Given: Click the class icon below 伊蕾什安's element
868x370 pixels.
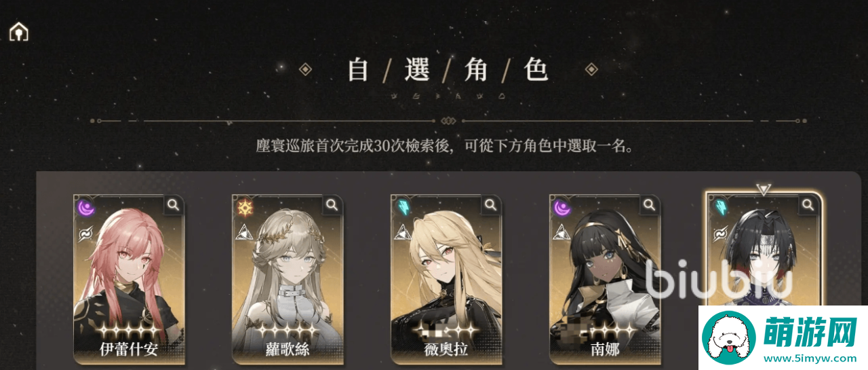Looking at the screenshot, I should click(84, 232).
